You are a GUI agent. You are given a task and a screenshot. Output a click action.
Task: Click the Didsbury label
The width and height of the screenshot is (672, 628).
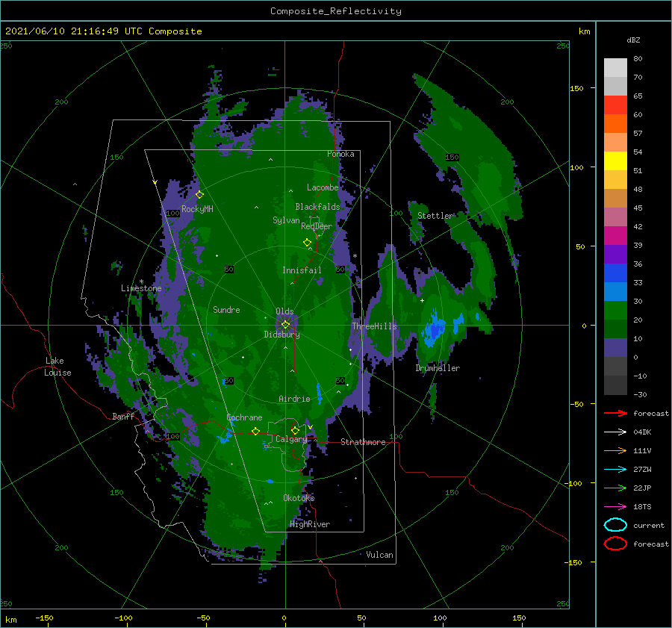(281, 335)
